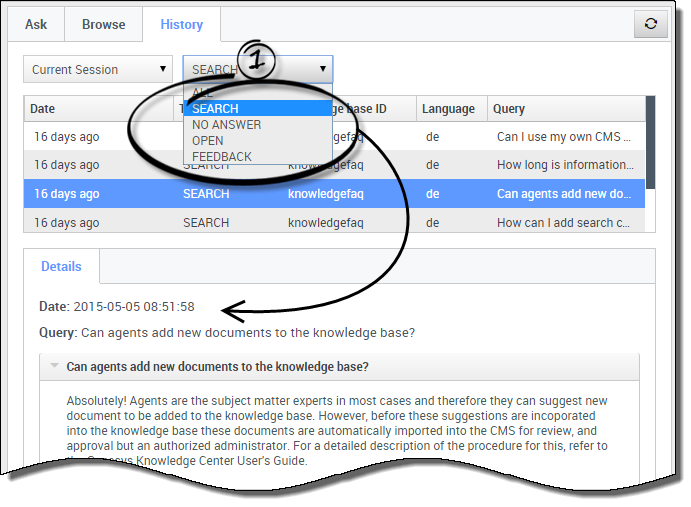Click the Query column header

coord(565,109)
